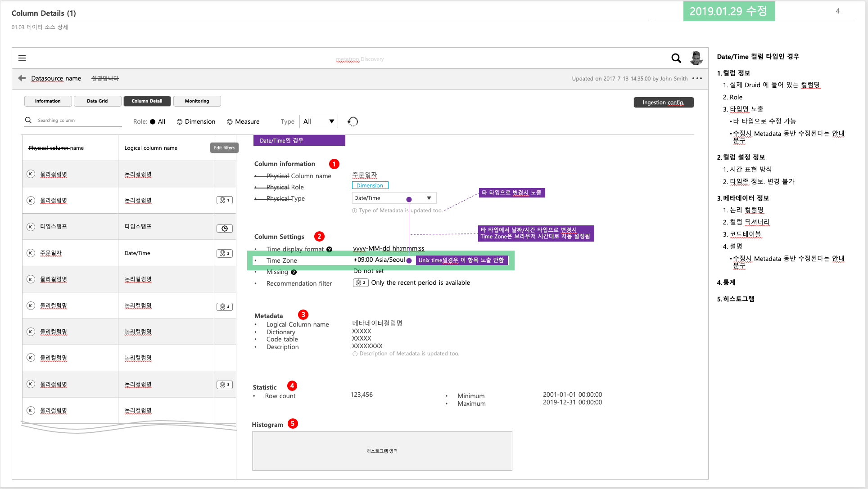Viewport: 868px width, 489px height.
Task: Click the +09:00 Asia/Seoul time zone value
Action: pos(379,260)
